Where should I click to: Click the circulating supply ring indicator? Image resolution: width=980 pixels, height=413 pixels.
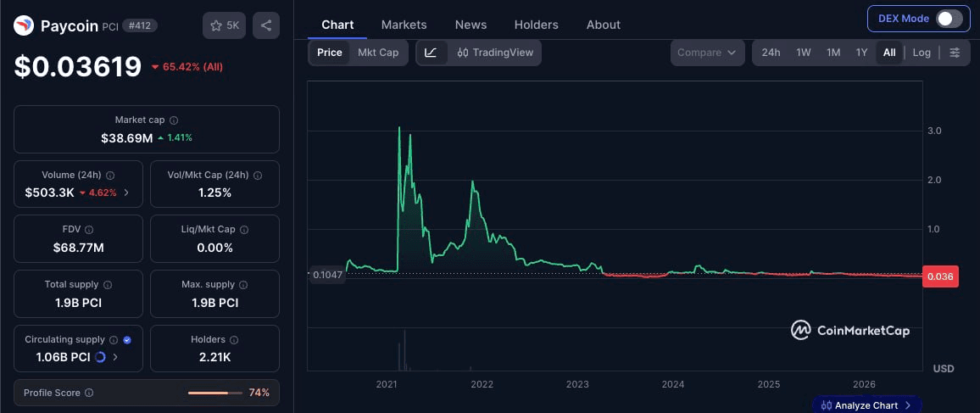click(100, 357)
